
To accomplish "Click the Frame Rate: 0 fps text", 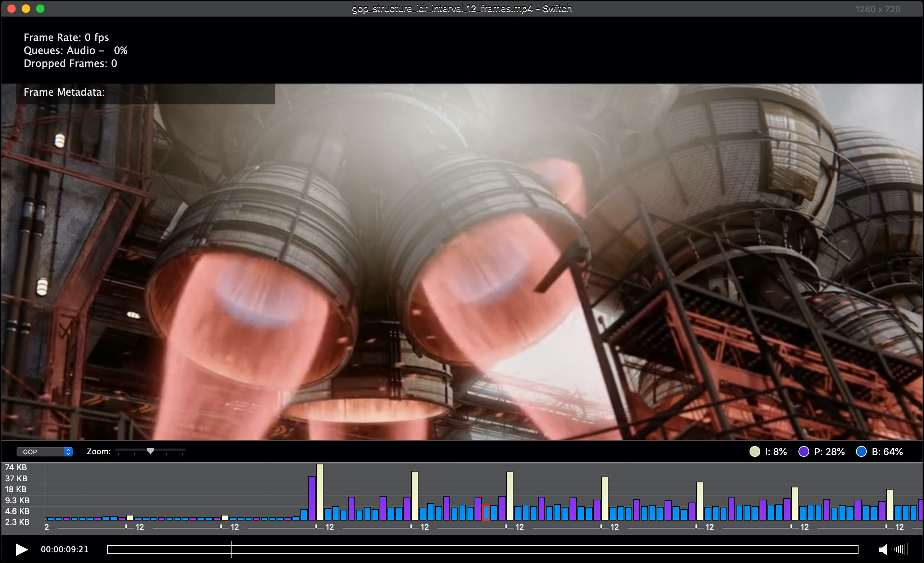I will coord(66,37).
